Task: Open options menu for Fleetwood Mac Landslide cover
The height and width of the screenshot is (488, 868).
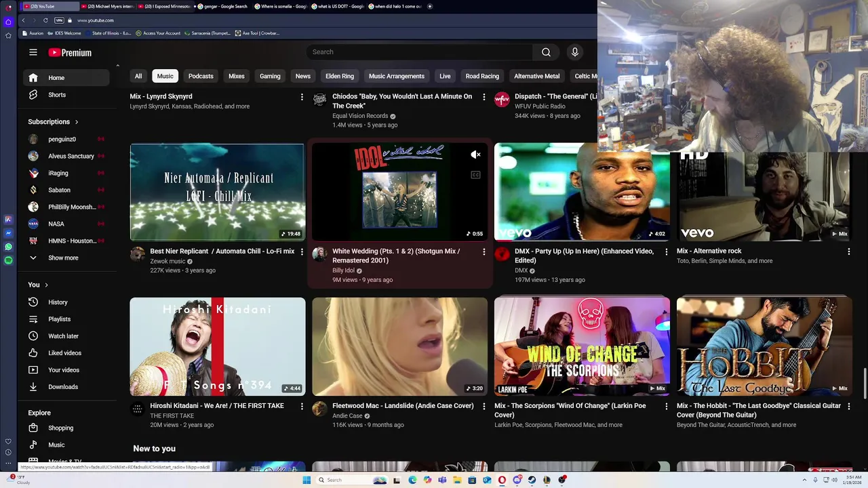Action: pos(484,406)
